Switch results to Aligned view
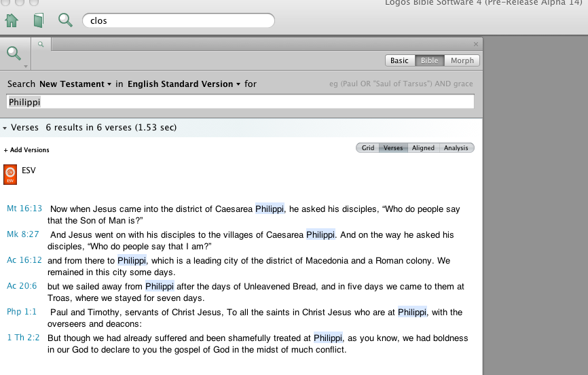The height and width of the screenshot is (375, 588). pos(423,148)
